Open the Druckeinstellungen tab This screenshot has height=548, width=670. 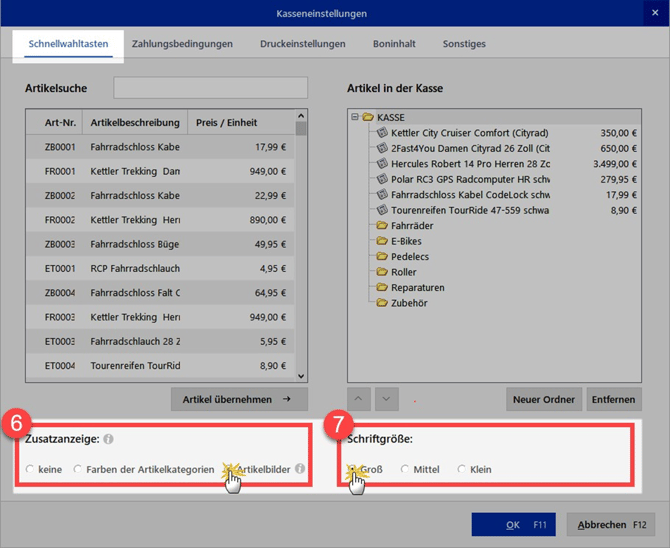click(302, 44)
